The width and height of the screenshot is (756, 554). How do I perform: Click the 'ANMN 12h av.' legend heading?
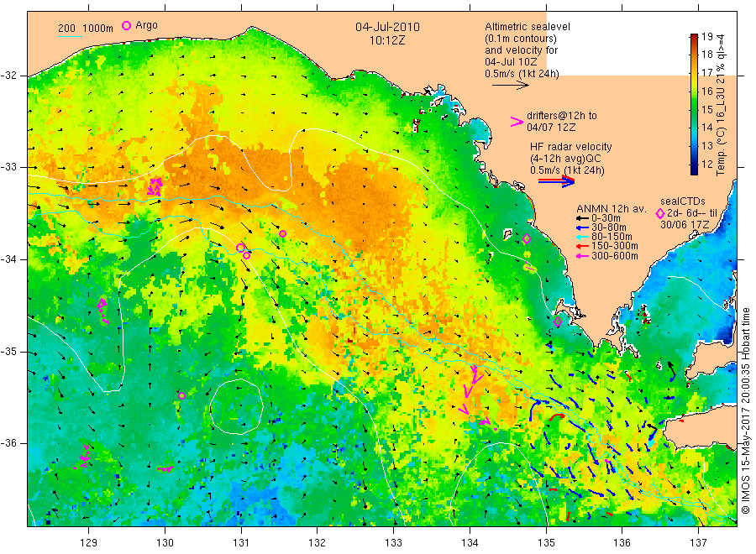pyautogui.click(x=612, y=209)
